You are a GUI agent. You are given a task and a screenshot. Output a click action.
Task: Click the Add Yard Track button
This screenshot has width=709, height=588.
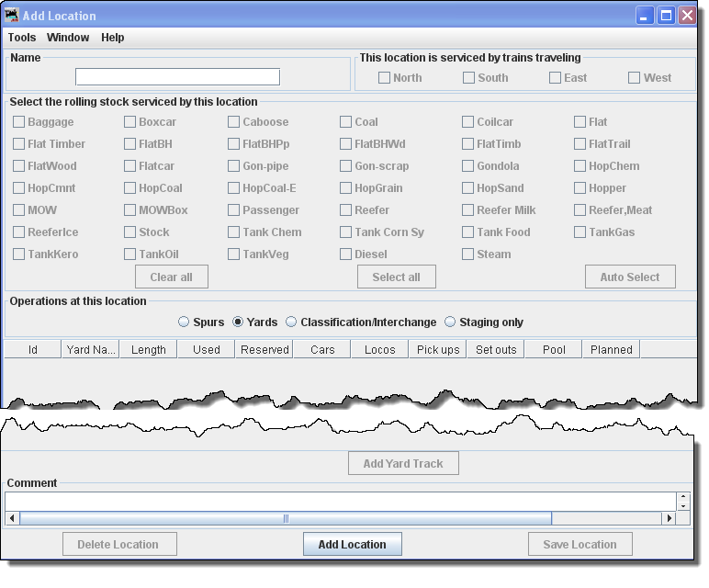[403, 464]
